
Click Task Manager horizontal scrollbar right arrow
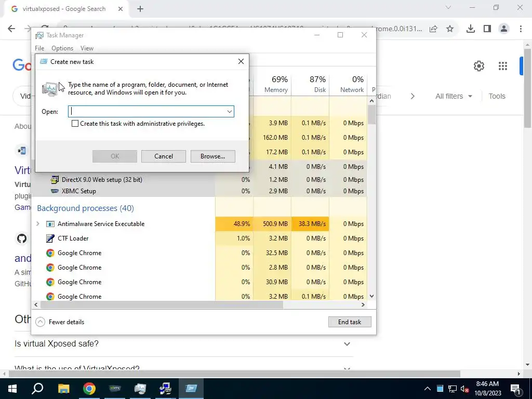click(363, 304)
